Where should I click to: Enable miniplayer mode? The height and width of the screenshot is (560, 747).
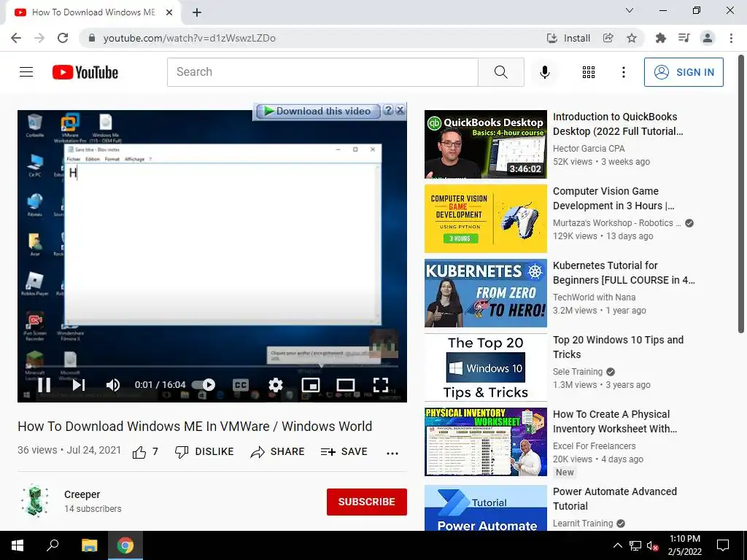tap(311, 384)
